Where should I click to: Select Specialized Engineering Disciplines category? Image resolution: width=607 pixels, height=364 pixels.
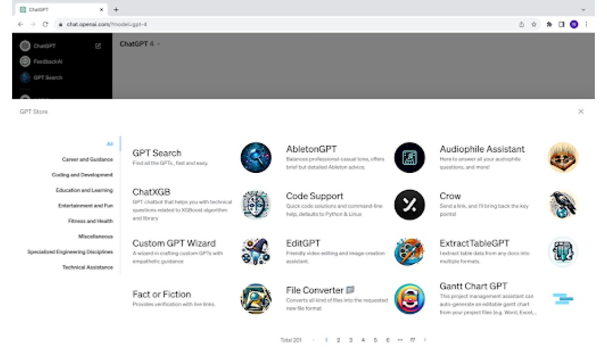(x=70, y=252)
